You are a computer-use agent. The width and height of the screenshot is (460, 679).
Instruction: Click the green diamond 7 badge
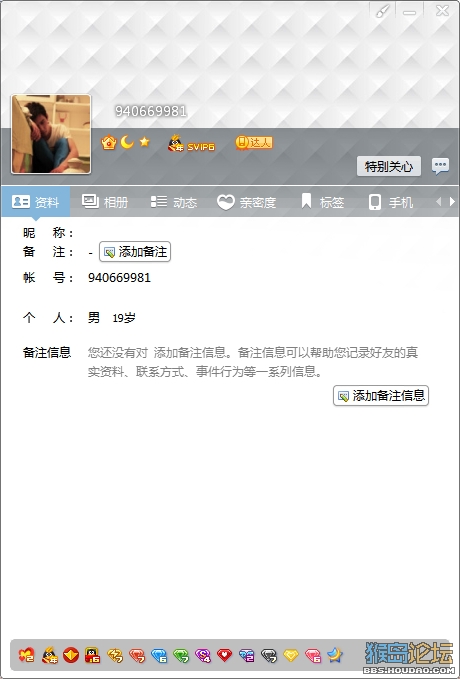pyautogui.click(x=181, y=656)
